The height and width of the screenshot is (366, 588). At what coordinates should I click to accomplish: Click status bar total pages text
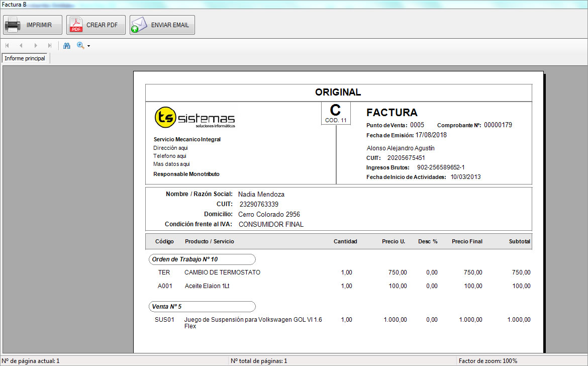(x=259, y=361)
